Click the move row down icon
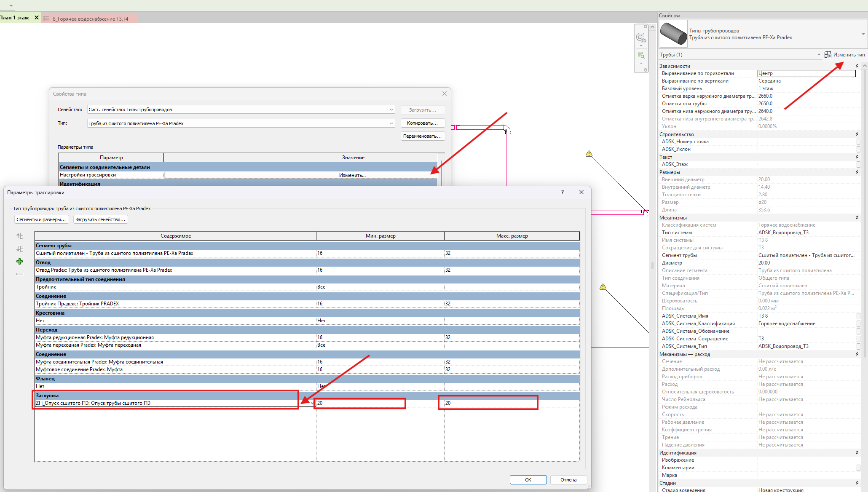The height and width of the screenshot is (492, 868). [x=20, y=249]
